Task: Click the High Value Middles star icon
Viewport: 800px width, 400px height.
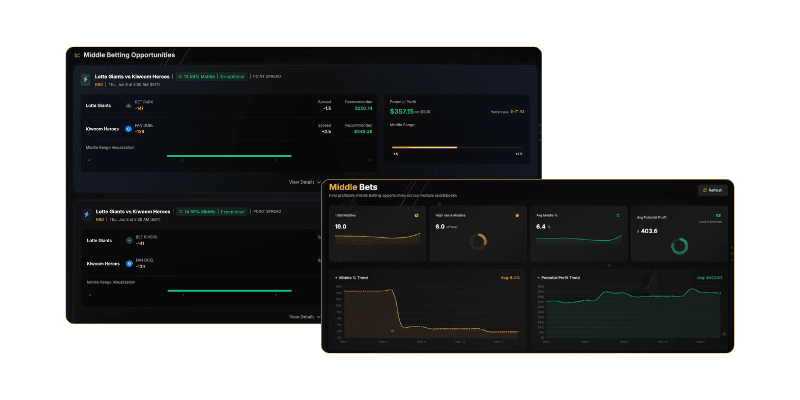Action: pos(517,215)
